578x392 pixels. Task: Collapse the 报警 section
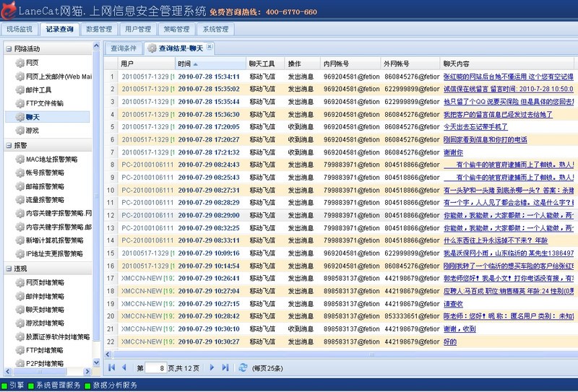[x=9, y=144]
